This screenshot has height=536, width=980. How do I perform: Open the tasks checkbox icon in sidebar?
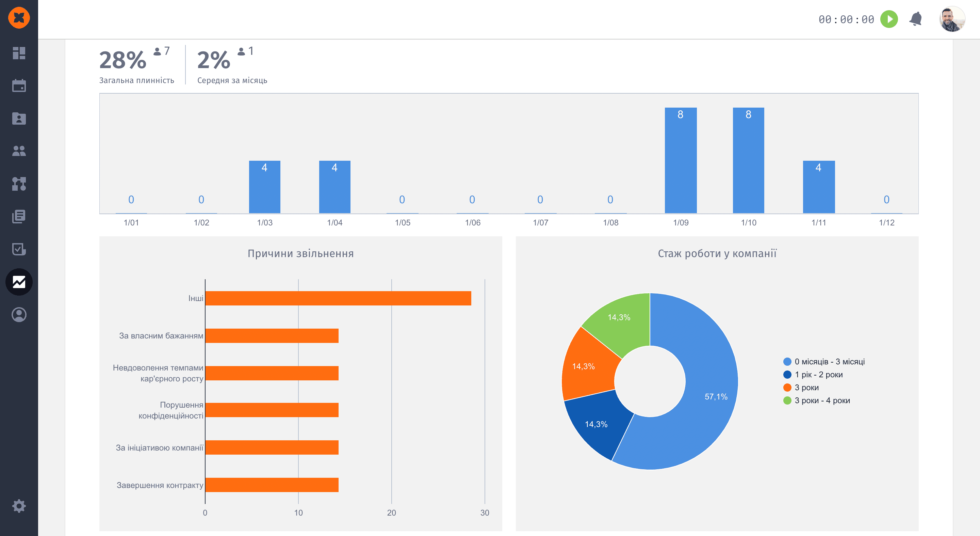point(19,249)
